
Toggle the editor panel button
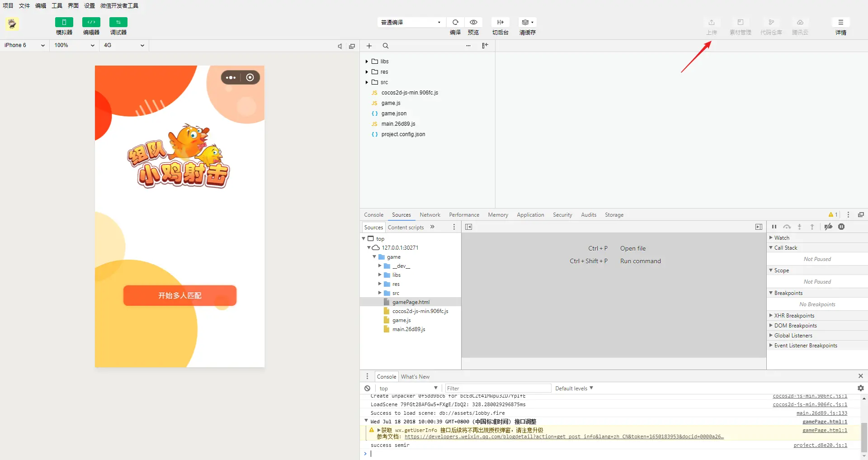[x=91, y=22]
